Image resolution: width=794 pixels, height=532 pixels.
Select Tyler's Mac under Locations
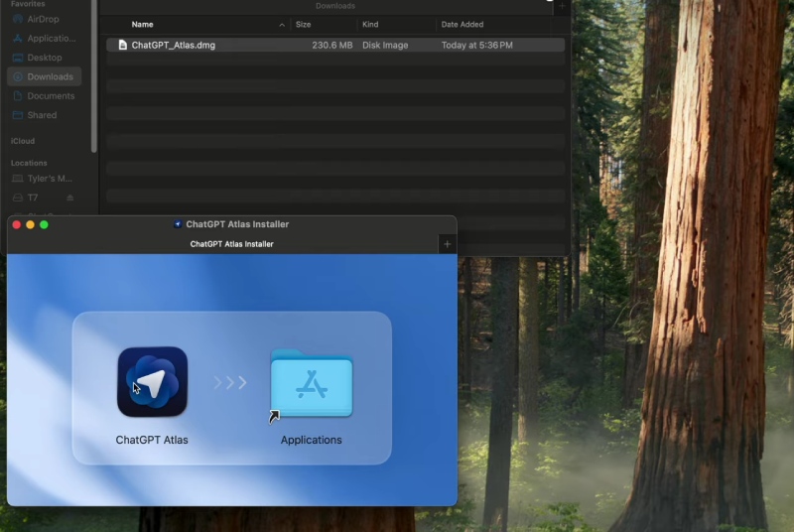(50, 179)
